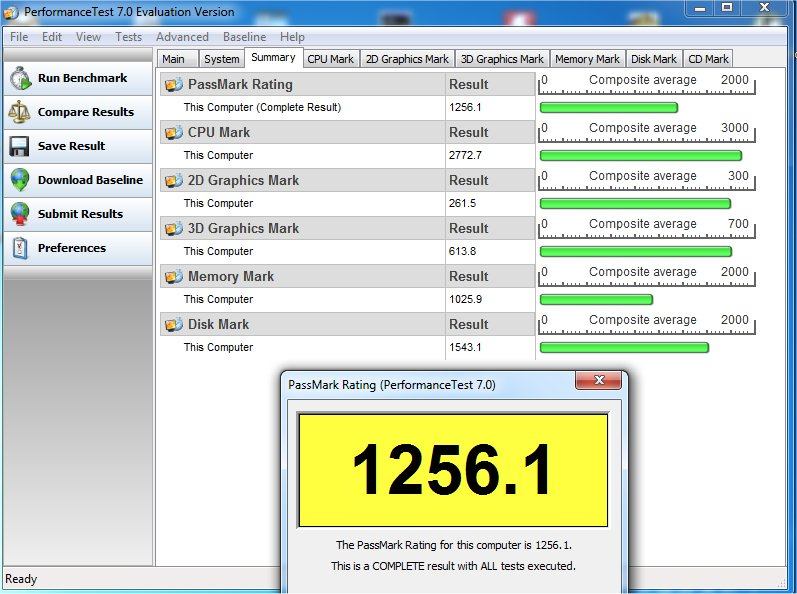
Task: Open the File menu
Action: pos(19,37)
